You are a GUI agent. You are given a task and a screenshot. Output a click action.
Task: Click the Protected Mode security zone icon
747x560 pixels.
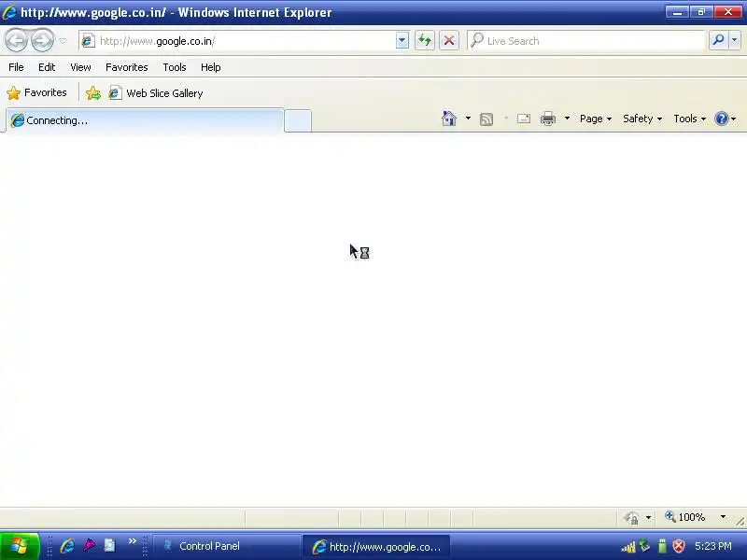pyautogui.click(x=632, y=517)
